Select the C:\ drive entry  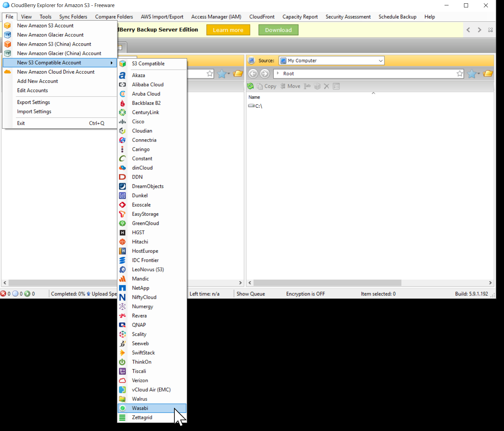coord(255,106)
